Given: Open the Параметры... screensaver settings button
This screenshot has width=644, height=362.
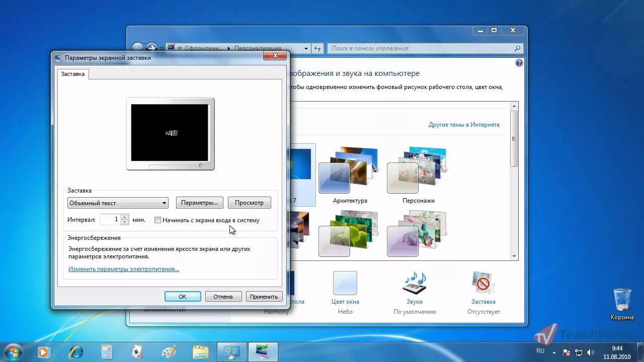Looking at the screenshot, I should coord(199,203).
